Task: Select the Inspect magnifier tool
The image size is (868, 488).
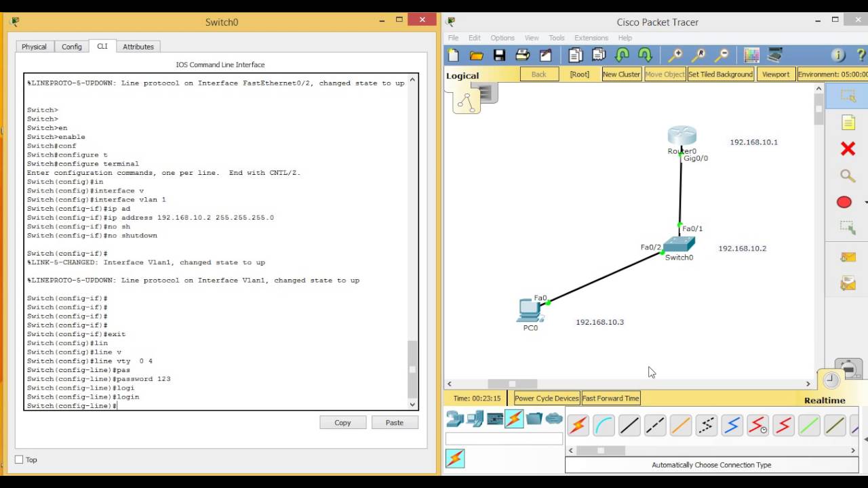Action: point(848,176)
